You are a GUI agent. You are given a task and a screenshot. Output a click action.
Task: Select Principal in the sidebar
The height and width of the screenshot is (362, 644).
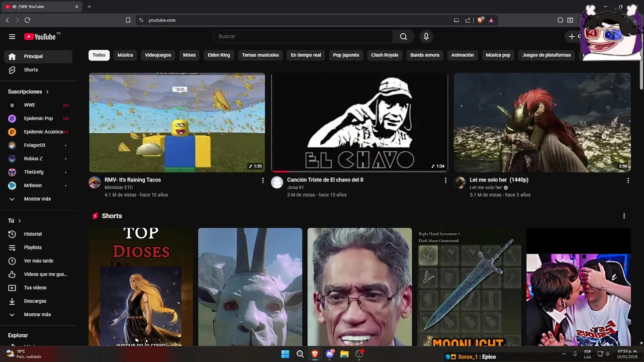(x=38, y=56)
